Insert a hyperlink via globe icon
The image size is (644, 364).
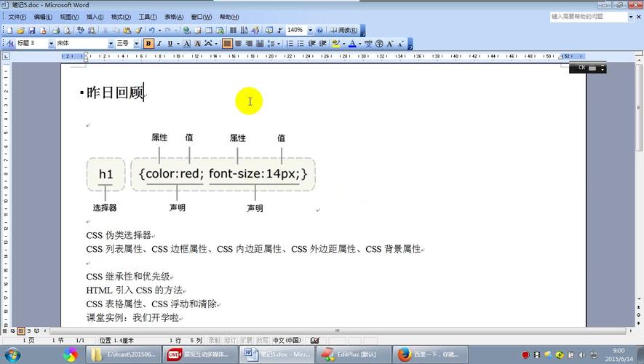[186, 30]
